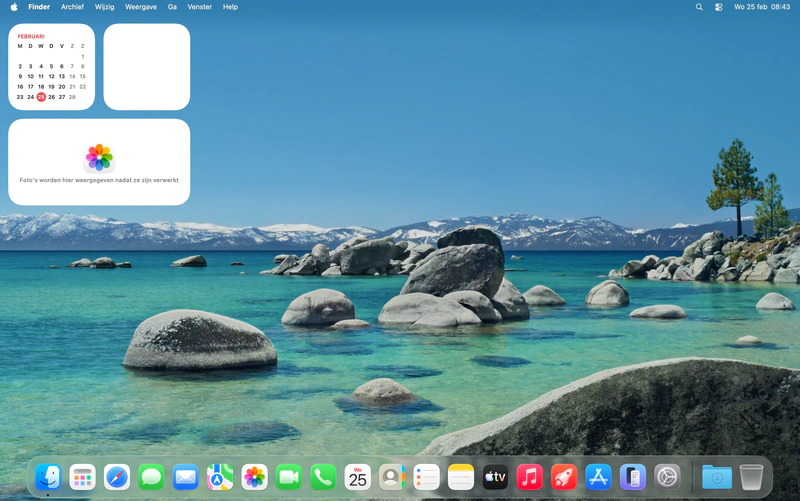Open the Help menu

click(x=230, y=7)
